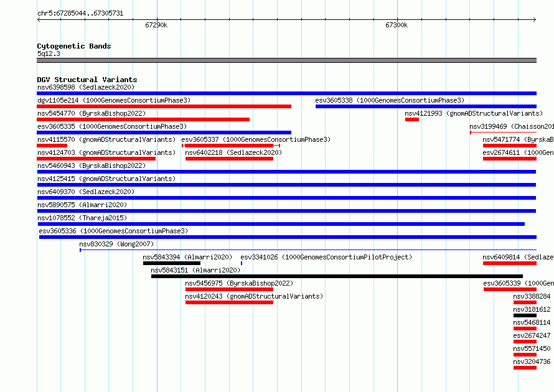Click the nsv5456975 (ByrskaBishop2022) label
Viewport: 554px width, 392px height.
(x=239, y=283)
